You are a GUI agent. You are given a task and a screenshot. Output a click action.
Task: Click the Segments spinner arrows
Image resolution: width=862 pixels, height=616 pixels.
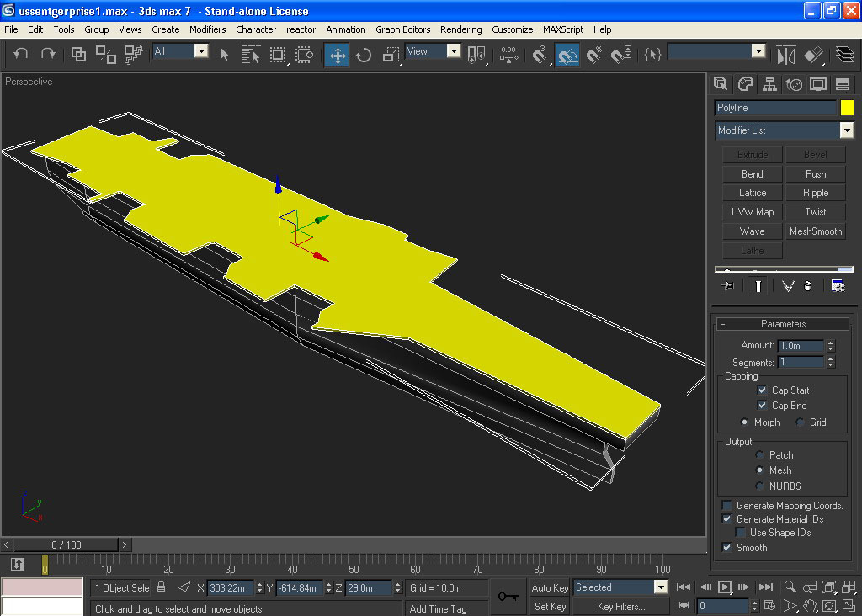(x=831, y=362)
